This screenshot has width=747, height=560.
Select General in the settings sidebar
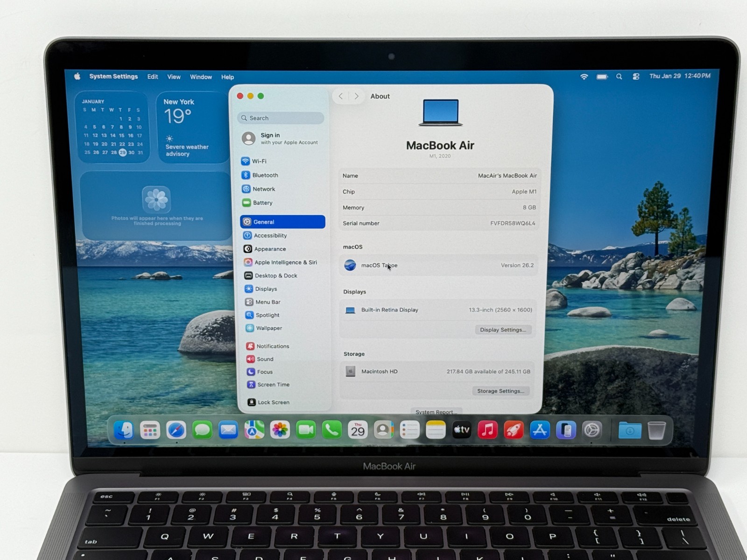coord(282,222)
